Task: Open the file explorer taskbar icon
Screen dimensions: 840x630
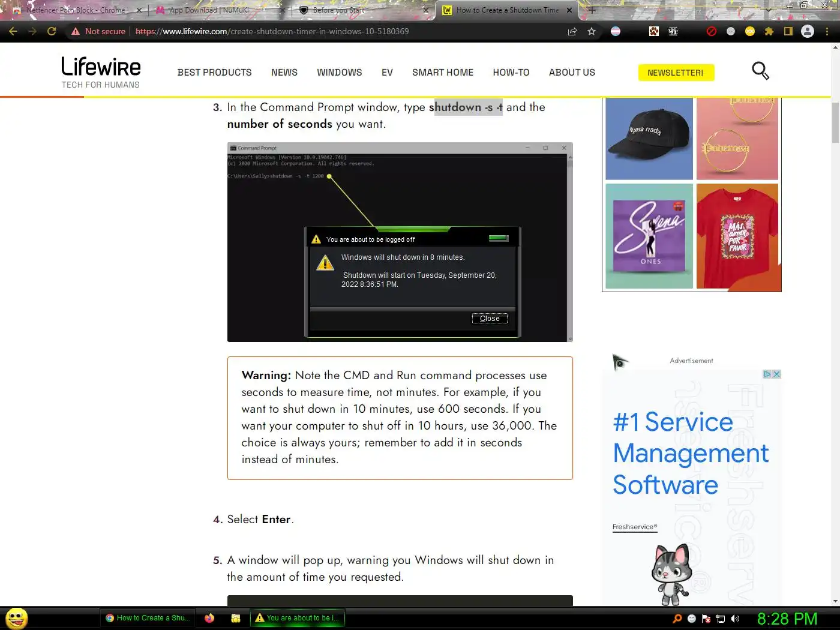Action: [236, 618]
